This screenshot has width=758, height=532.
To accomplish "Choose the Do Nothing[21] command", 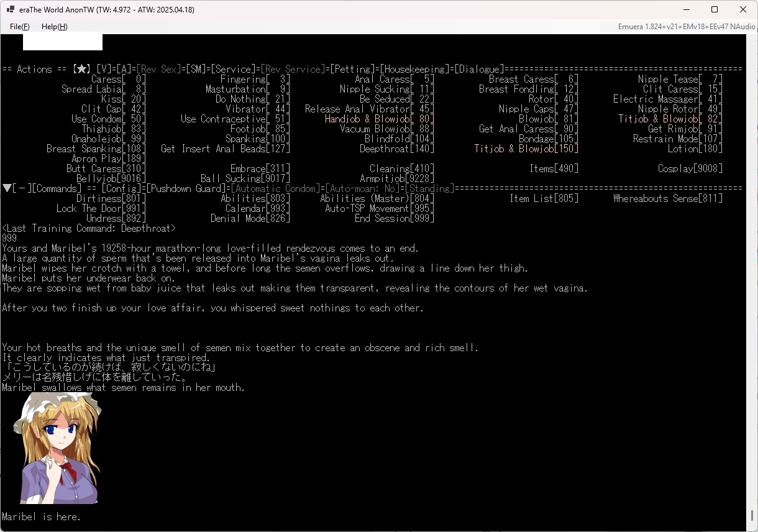I will (253, 99).
